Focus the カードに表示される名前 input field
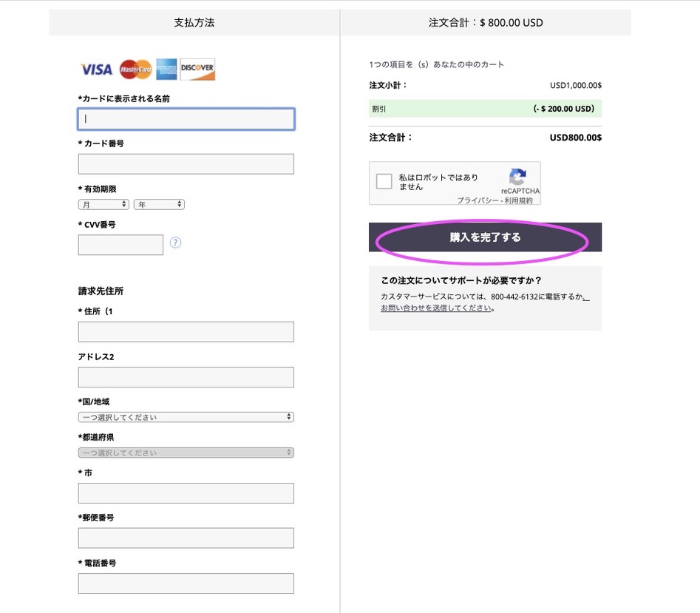 click(186, 119)
